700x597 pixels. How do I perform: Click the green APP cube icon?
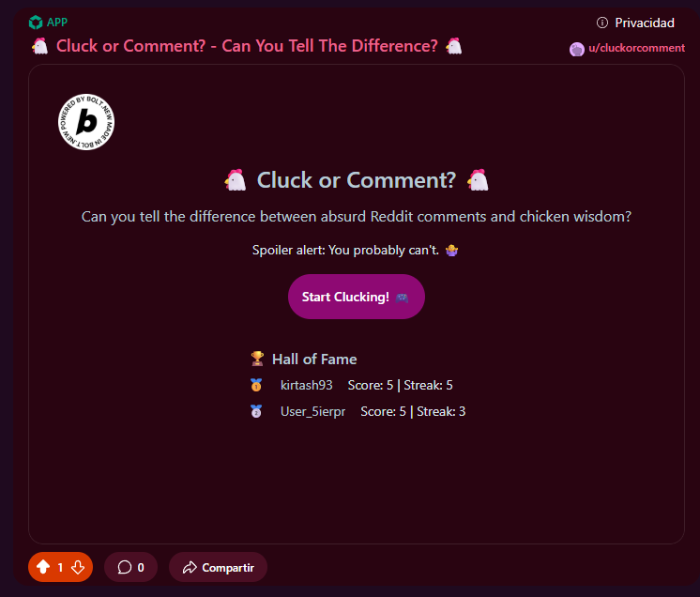coord(36,23)
